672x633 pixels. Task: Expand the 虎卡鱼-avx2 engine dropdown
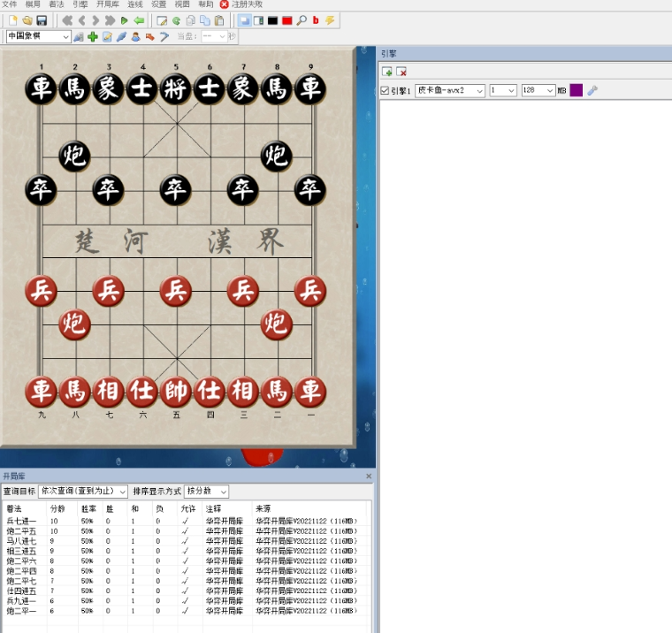coord(480,91)
